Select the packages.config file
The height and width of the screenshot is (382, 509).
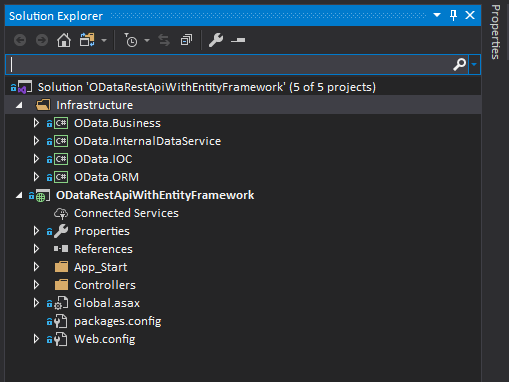point(117,322)
